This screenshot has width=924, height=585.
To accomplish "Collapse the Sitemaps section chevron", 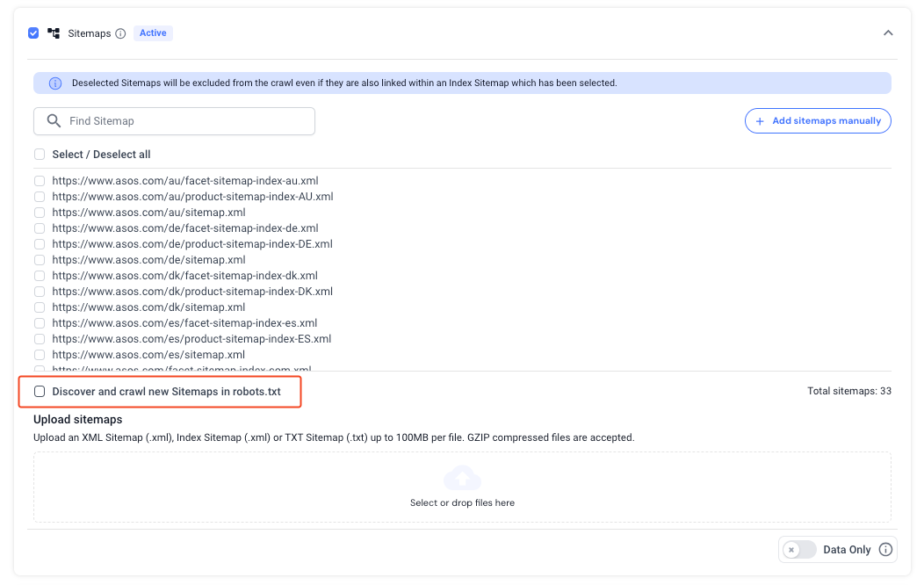I will point(888,33).
